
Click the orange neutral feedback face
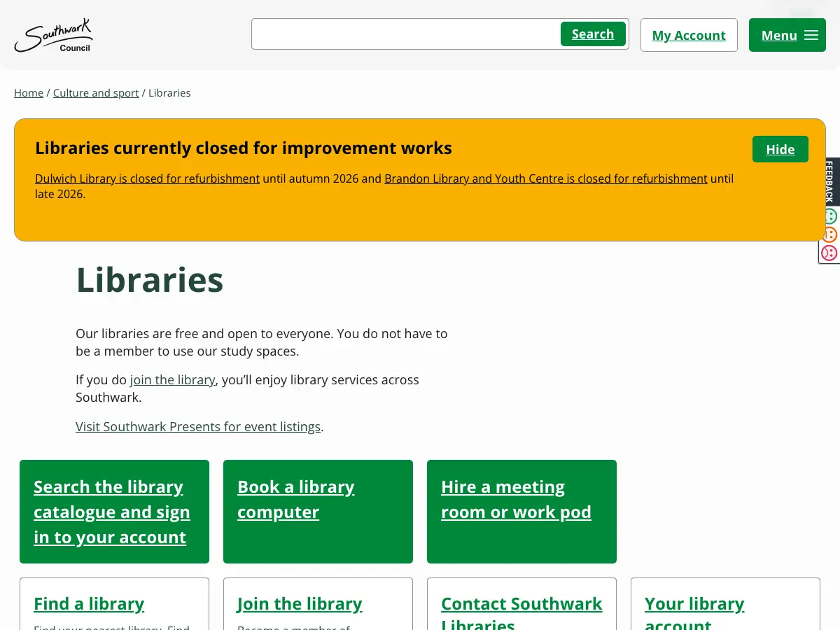830,234
